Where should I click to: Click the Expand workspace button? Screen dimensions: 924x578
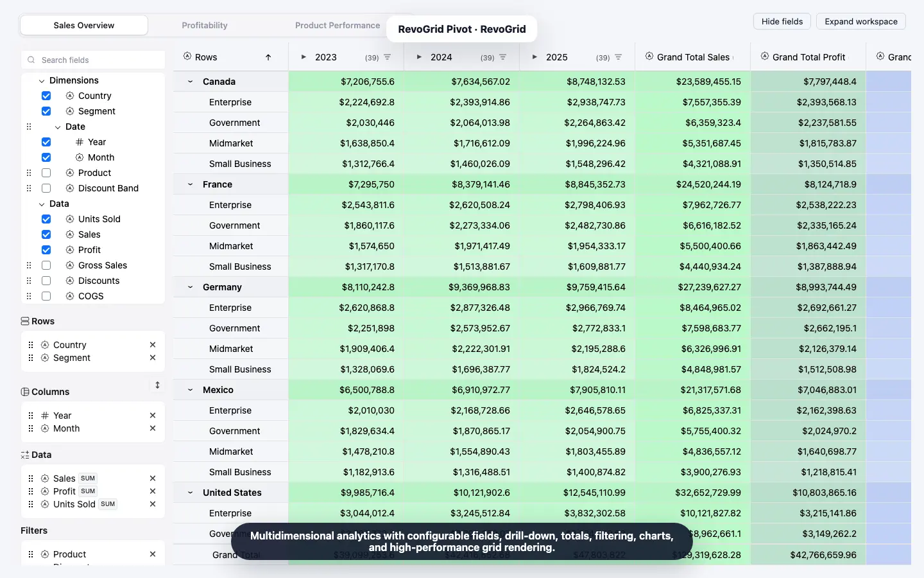point(861,21)
